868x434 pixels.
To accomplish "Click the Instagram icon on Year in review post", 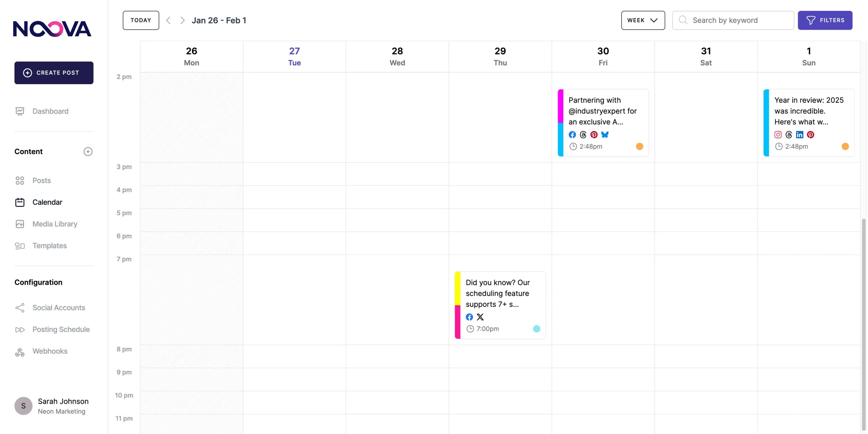I will pyautogui.click(x=778, y=135).
